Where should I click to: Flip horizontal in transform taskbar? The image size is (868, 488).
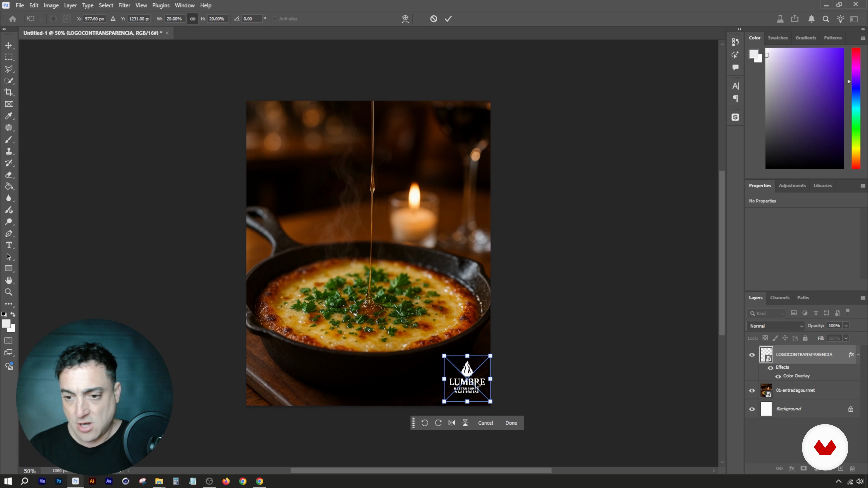tap(452, 423)
